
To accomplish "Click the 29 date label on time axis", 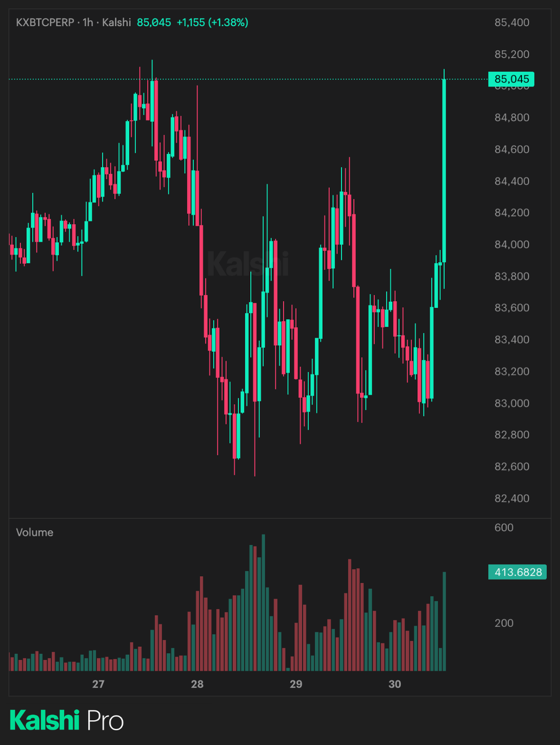I will (296, 685).
